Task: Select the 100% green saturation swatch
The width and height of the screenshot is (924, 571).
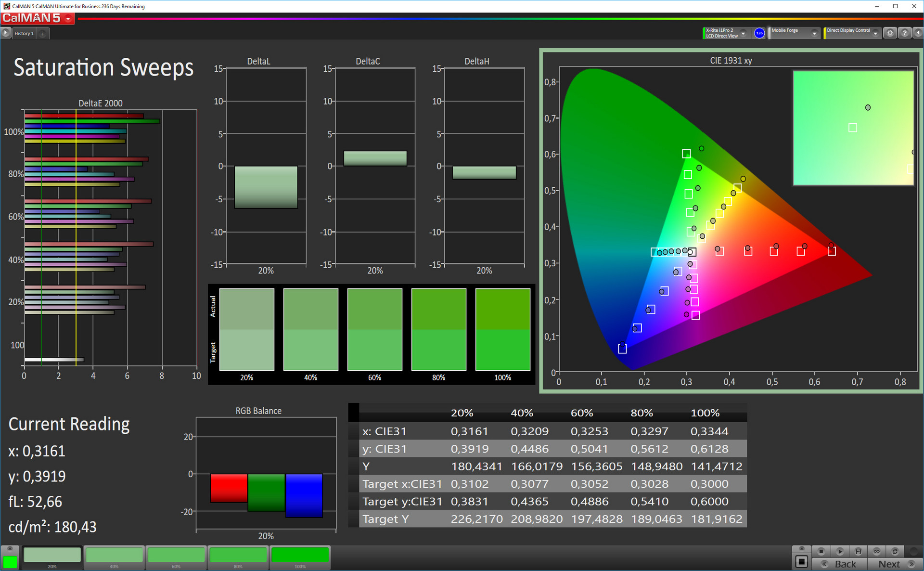Action: point(300,556)
